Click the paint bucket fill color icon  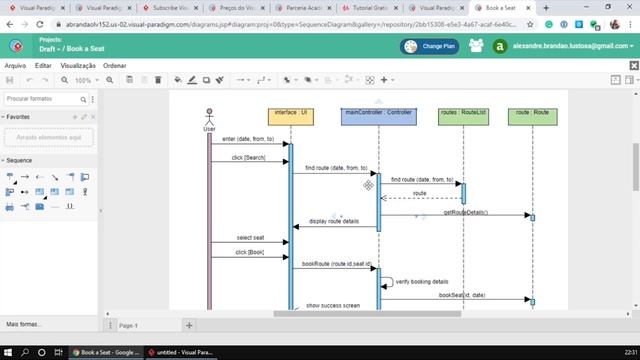(178, 80)
